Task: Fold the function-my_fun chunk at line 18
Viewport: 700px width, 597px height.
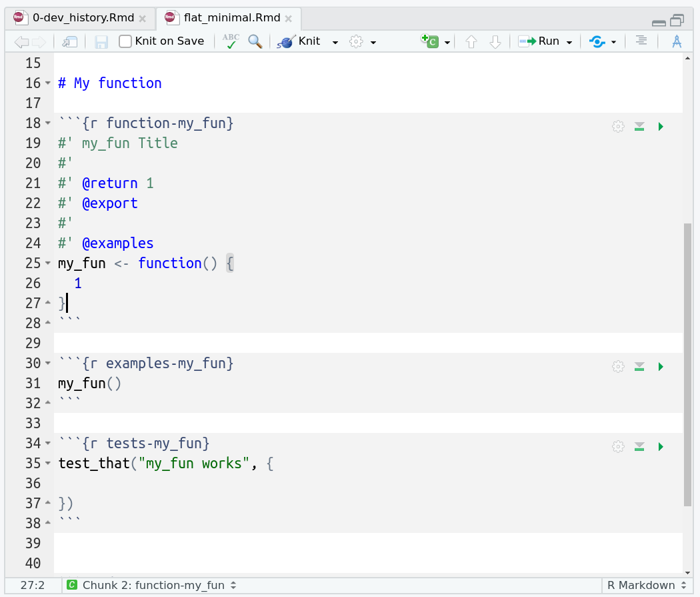Action: pos(48,123)
